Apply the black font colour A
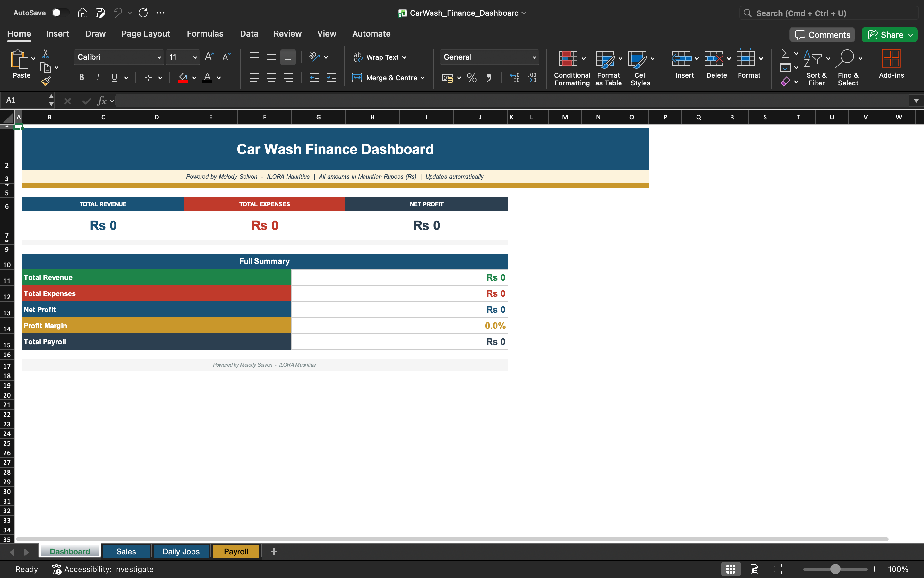The width and height of the screenshot is (924, 578). 207,78
